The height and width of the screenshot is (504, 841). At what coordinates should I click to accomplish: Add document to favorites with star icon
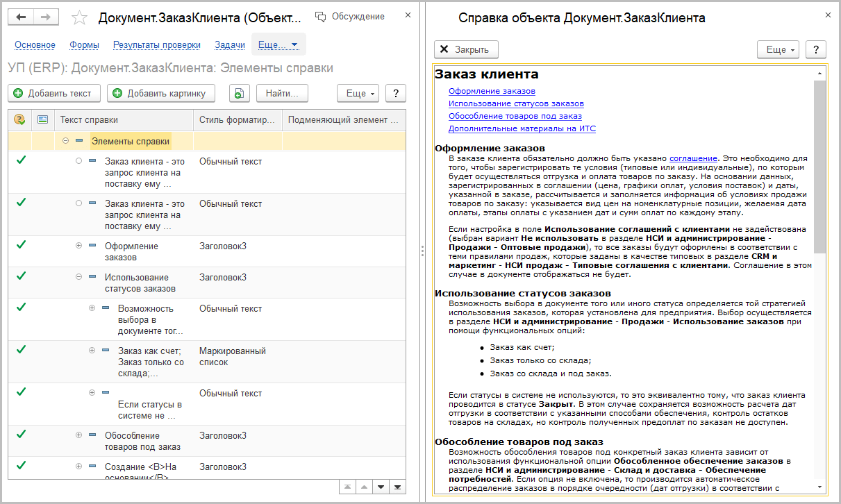click(80, 18)
